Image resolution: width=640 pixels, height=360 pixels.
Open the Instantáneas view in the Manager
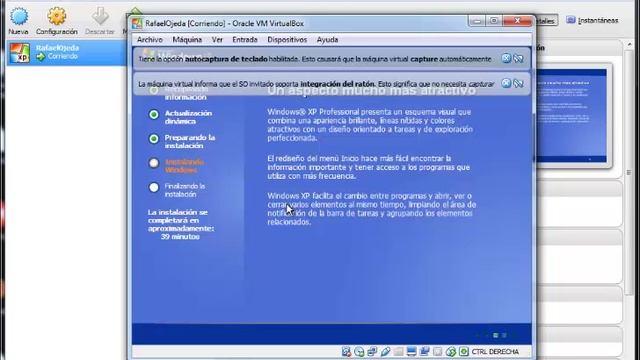(x=592, y=20)
